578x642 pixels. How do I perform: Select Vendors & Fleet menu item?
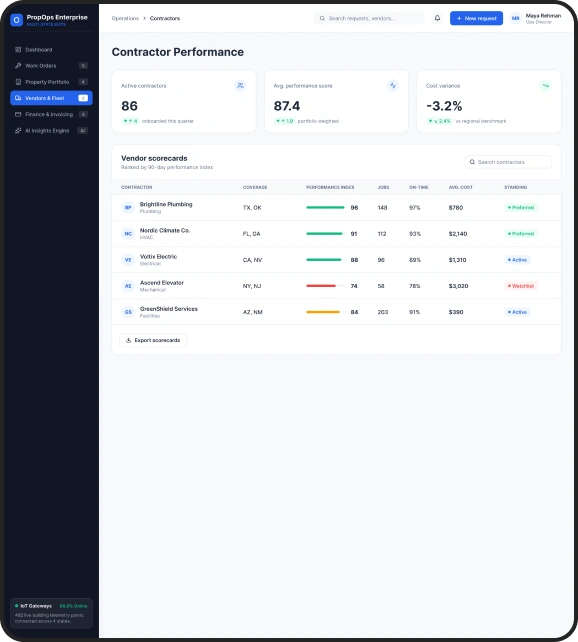pyautogui.click(x=51, y=98)
